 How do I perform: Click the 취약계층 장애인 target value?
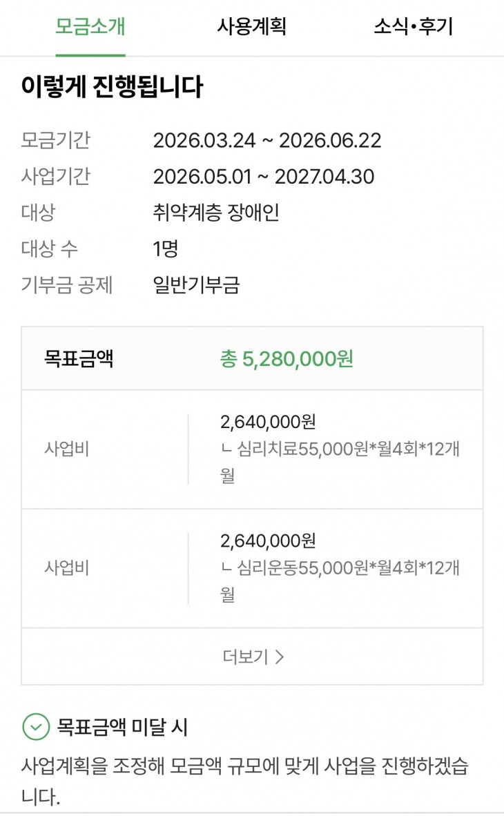tap(215, 213)
